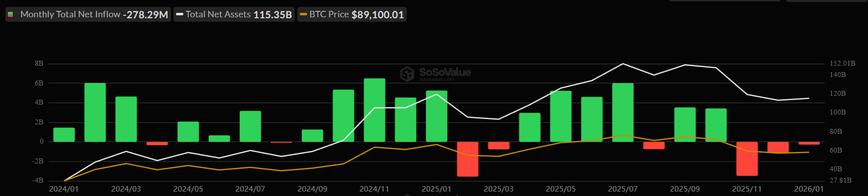Click the -278.29M inflow value
This screenshot has height=196, width=868.
click(x=145, y=15)
